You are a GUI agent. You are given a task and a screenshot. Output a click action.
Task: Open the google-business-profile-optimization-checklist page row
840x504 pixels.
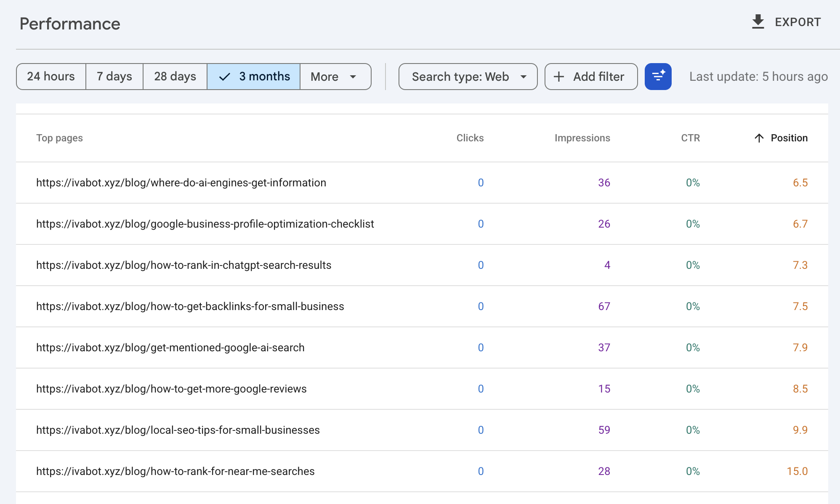click(x=422, y=224)
